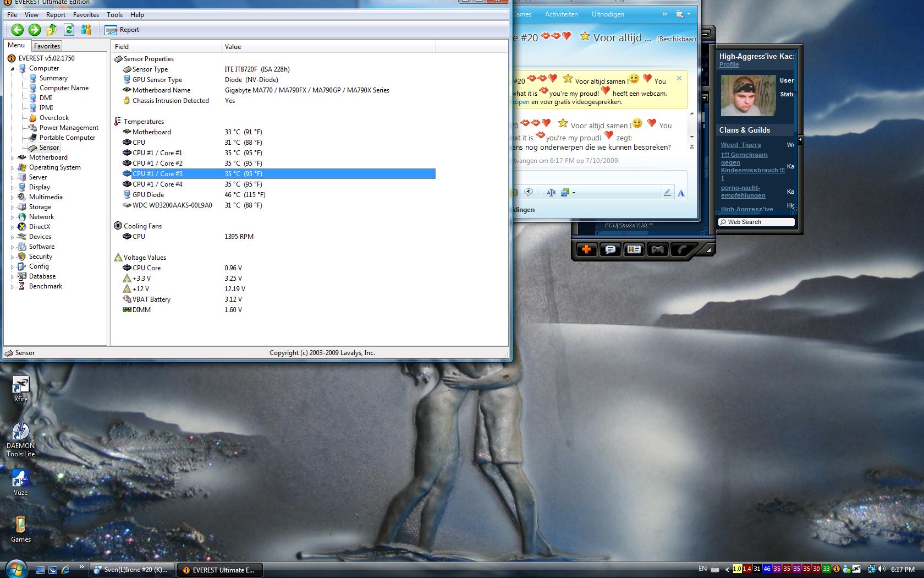The image size is (924, 578).
Task: Expand the Motherboard tree node
Action: click(13, 158)
